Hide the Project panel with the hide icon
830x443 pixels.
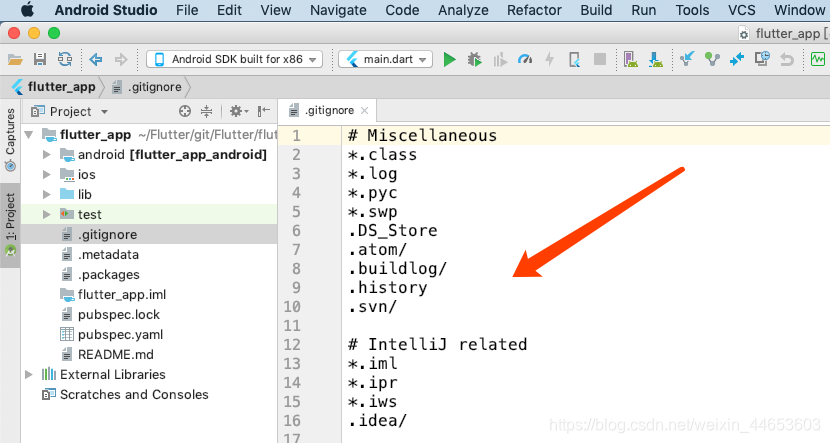point(264,111)
